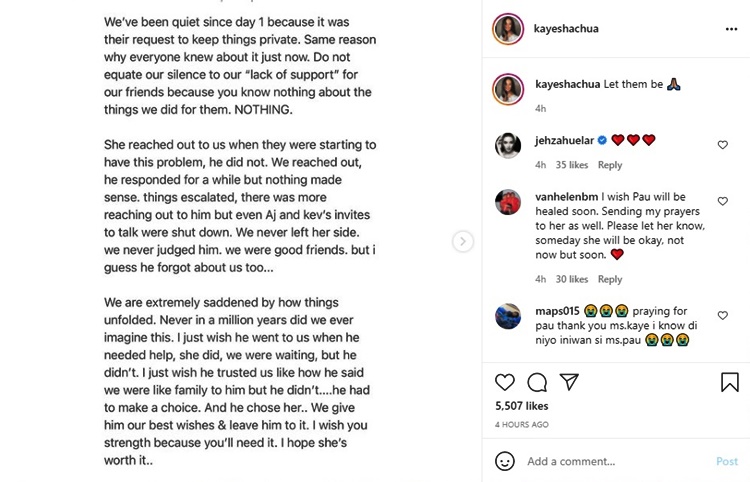Viewport: 750px width, 482px height.
Task: Open the emoji picker smiley icon
Action: [x=505, y=461]
